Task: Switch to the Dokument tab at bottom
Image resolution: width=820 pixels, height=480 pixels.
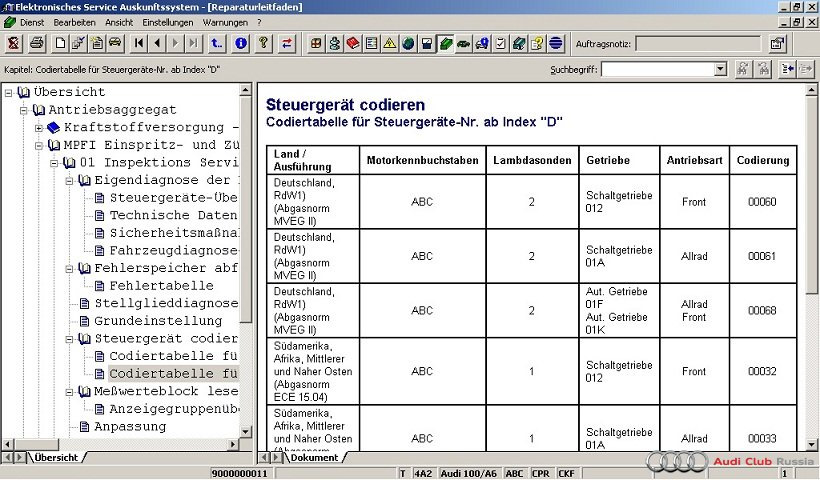Action: (314, 458)
